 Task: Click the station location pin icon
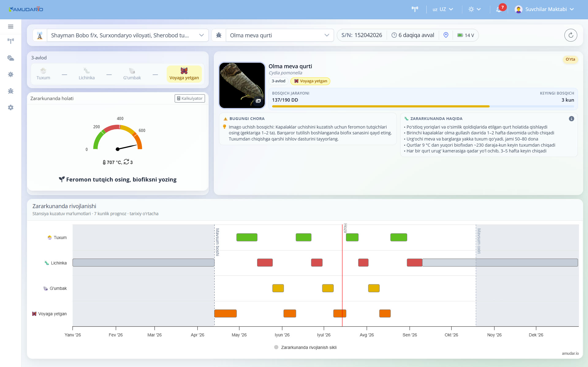446,35
